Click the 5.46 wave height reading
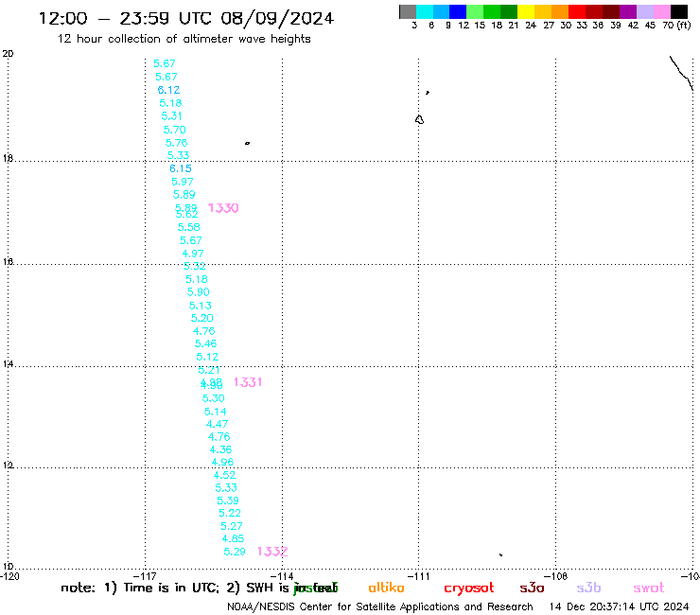Image resolution: width=700 pixels, height=615 pixels. [x=205, y=343]
